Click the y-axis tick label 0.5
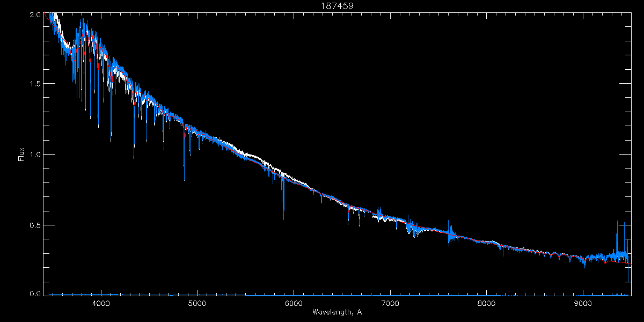 (35, 225)
